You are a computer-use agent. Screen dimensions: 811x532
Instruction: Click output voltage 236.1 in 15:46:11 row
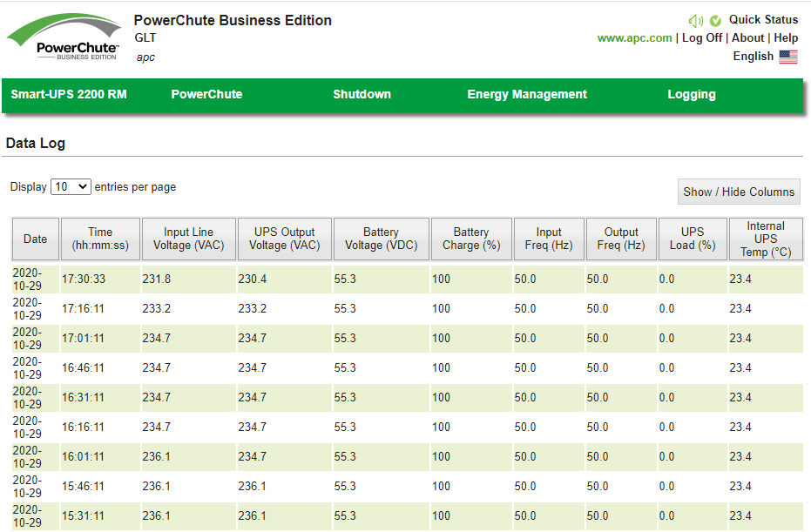pos(253,486)
